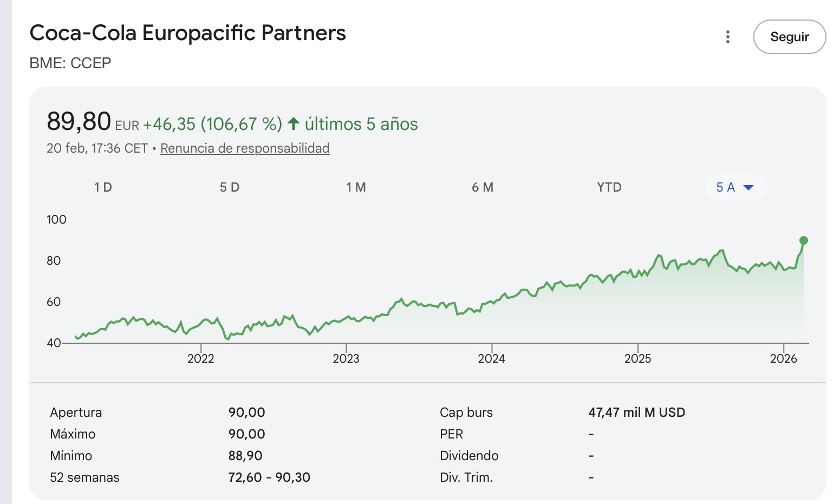Open Renuncia de responsabilidad disclaimer link
Image resolution: width=840 pixels, height=504 pixels.
tap(245, 148)
